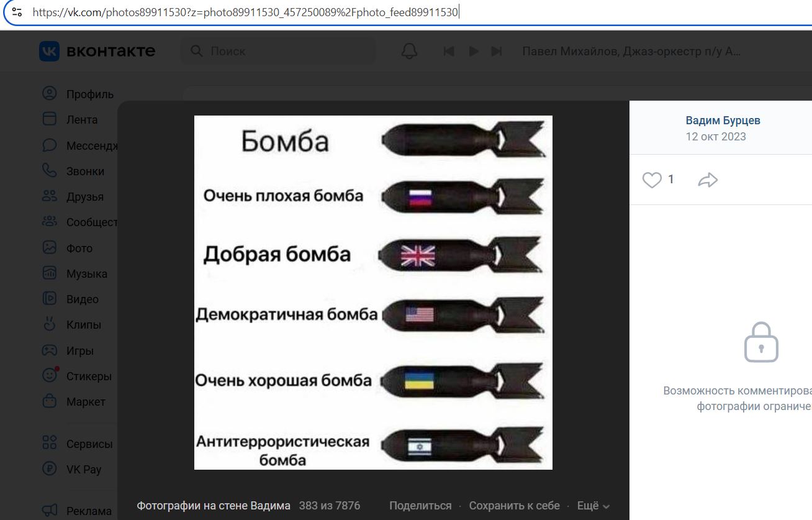Image resolution: width=812 pixels, height=520 pixels.
Task: Click the Фото picture icon
Action: (x=49, y=247)
